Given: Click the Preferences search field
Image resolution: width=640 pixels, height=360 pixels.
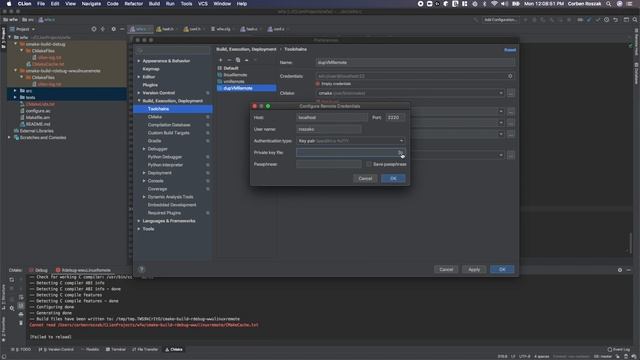Looking at the screenshot, I should coord(173,50).
